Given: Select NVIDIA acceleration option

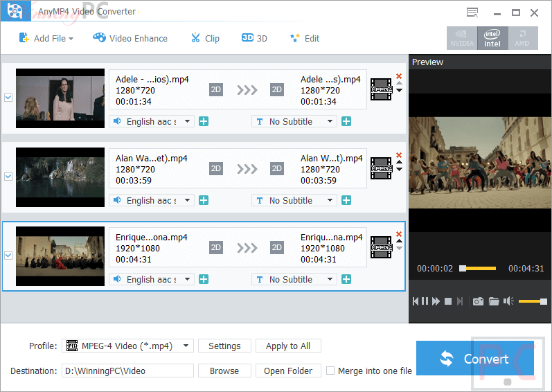Looking at the screenshot, I should click(x=462, y=38).
